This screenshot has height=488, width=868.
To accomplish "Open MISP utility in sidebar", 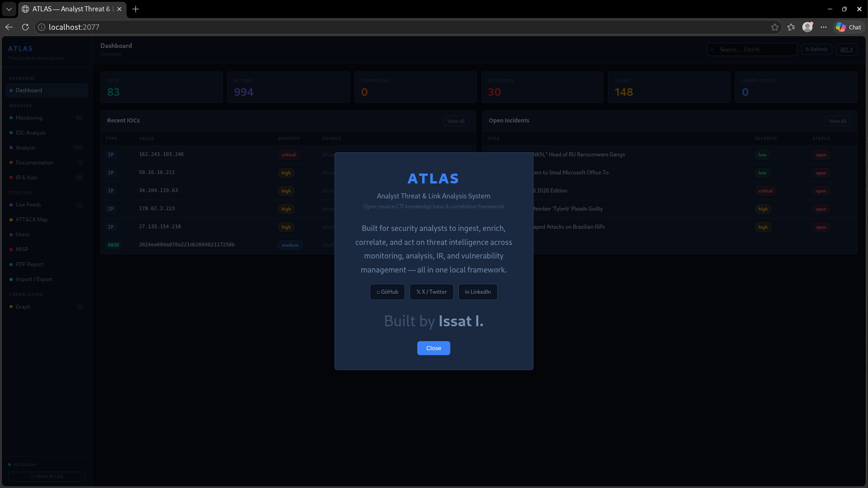I will (x=47, y=249).
